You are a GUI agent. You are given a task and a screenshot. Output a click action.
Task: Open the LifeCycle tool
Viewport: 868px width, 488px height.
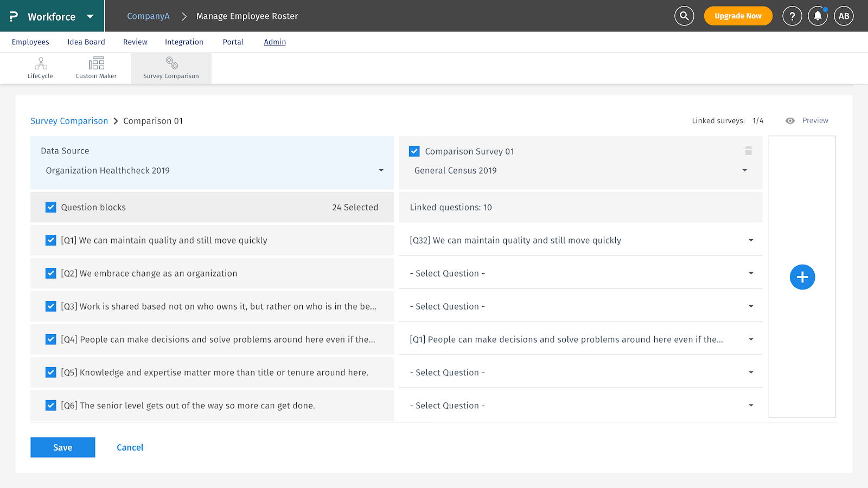(x=41, y=68)
